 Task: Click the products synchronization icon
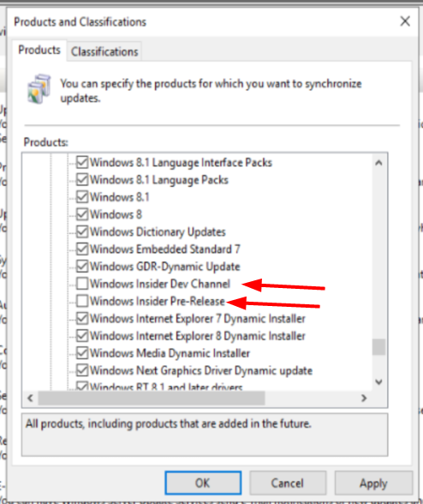[x=39, y=89]
